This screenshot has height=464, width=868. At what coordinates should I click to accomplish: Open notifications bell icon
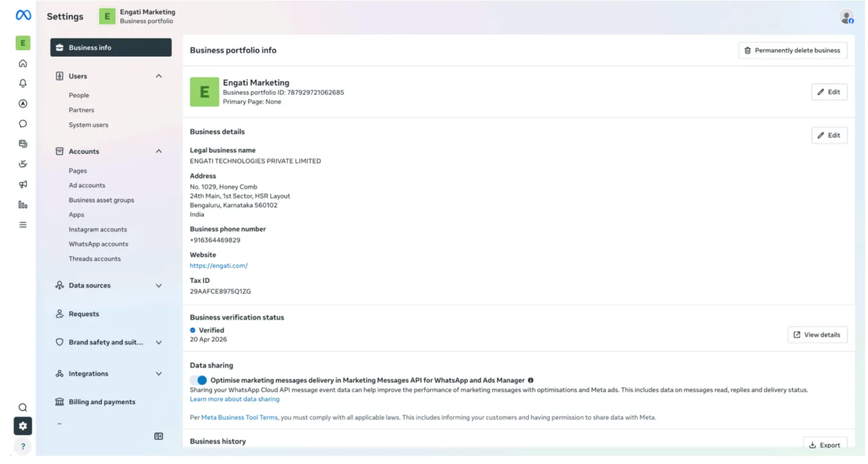23,83
